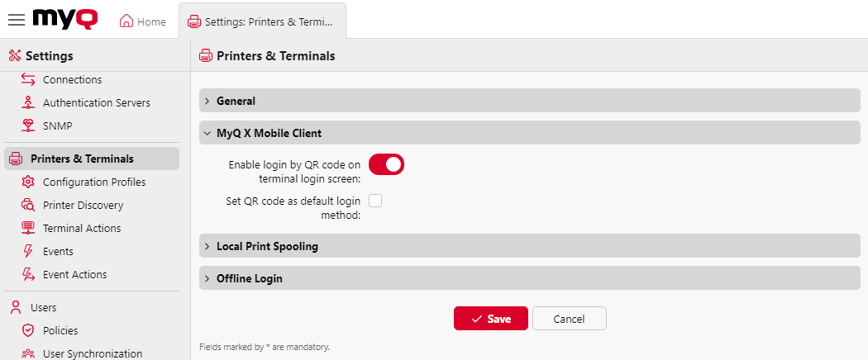Open Policies in the sidebar

point(60,331)
